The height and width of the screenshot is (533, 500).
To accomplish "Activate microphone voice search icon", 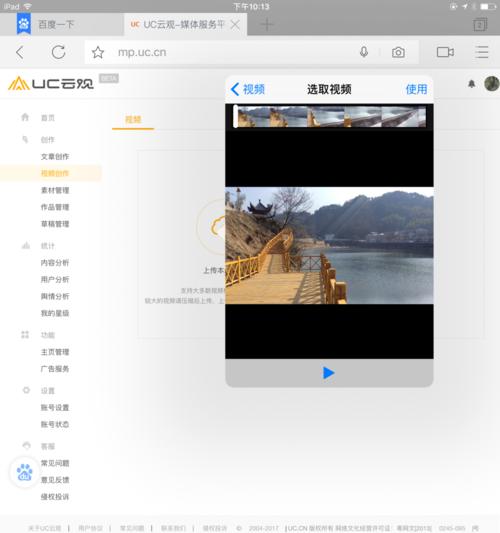I will (x=364, y=52).
